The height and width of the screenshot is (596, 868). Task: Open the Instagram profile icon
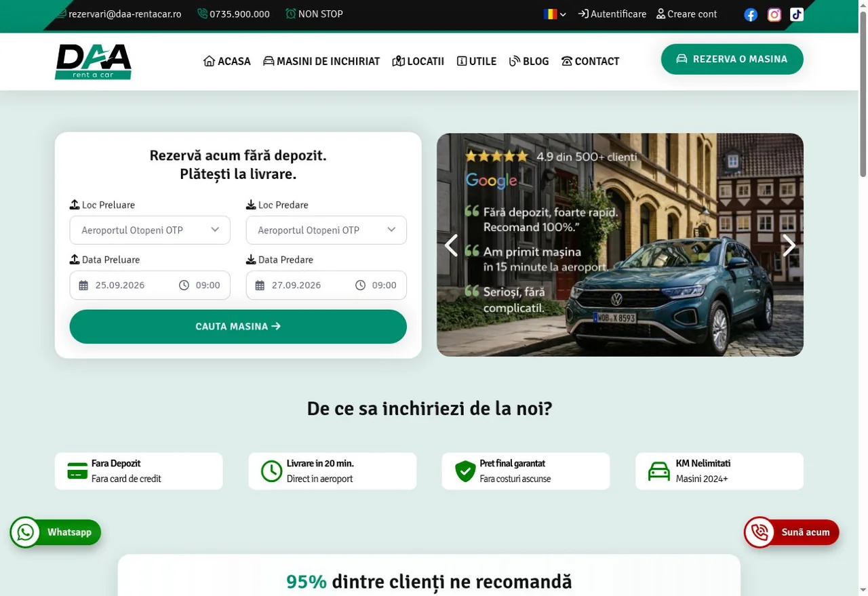[774, 14]
